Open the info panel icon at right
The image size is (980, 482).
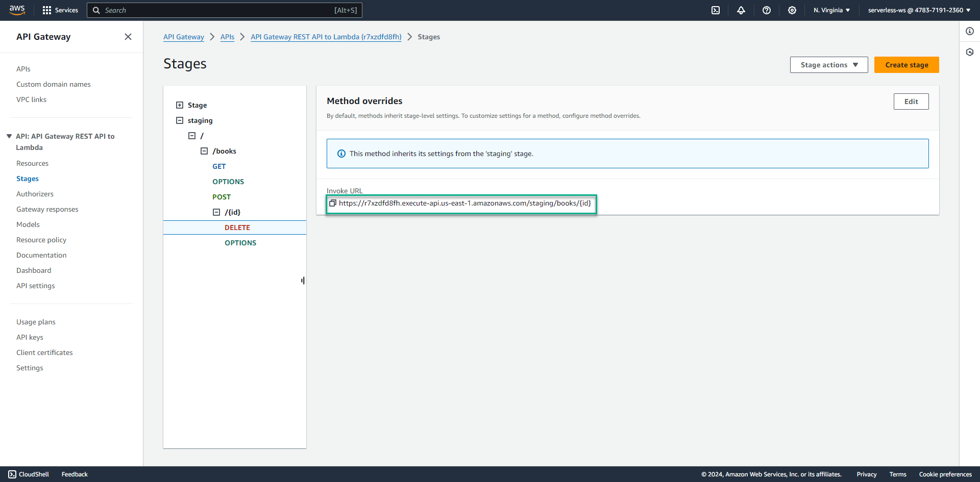coord(970,31)
